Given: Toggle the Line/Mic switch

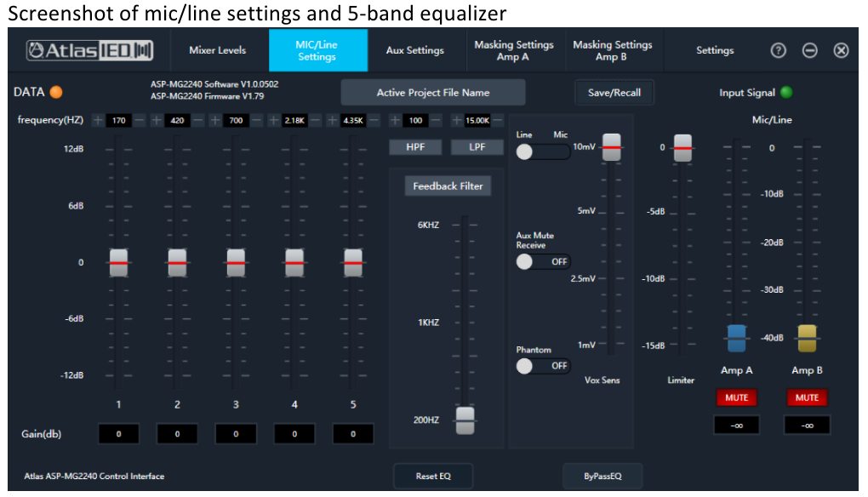Looking at the screenshot, I should pos(543,151).
